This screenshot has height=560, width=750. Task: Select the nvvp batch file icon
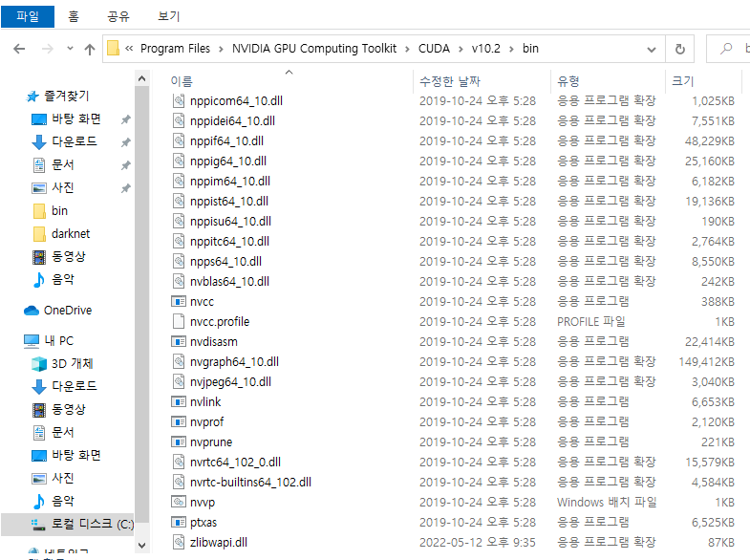click(x=179, y=502)
